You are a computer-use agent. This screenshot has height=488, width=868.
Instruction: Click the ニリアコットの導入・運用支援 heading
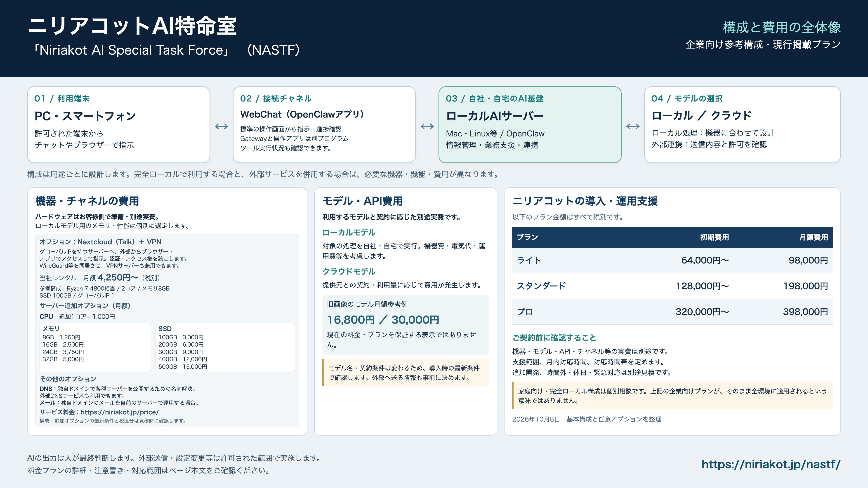[x=585, y=201]
